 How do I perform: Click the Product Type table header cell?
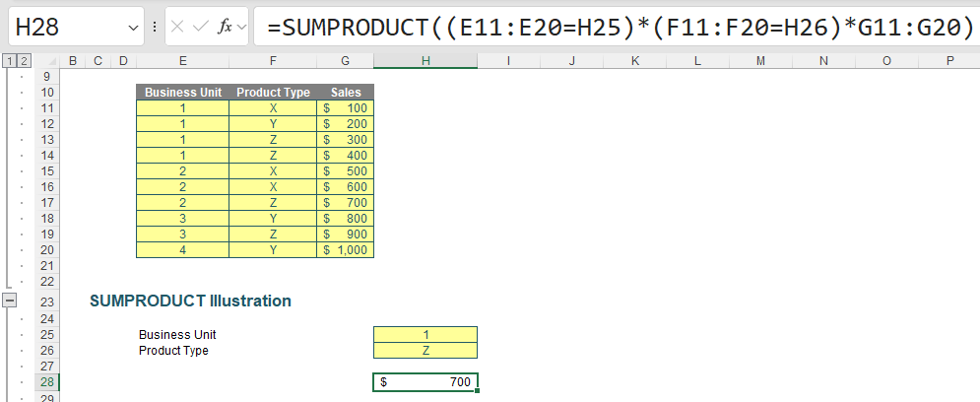[273, 93]
